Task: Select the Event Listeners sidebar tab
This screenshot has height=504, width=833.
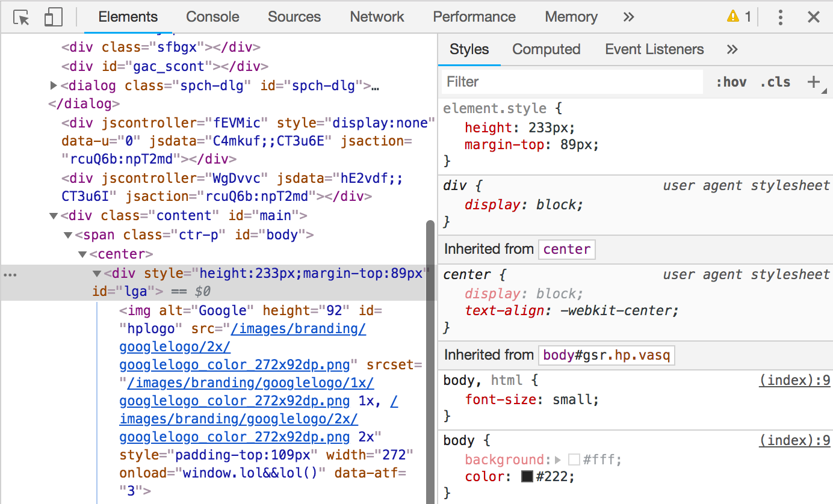Action: (x=654, y=49)
